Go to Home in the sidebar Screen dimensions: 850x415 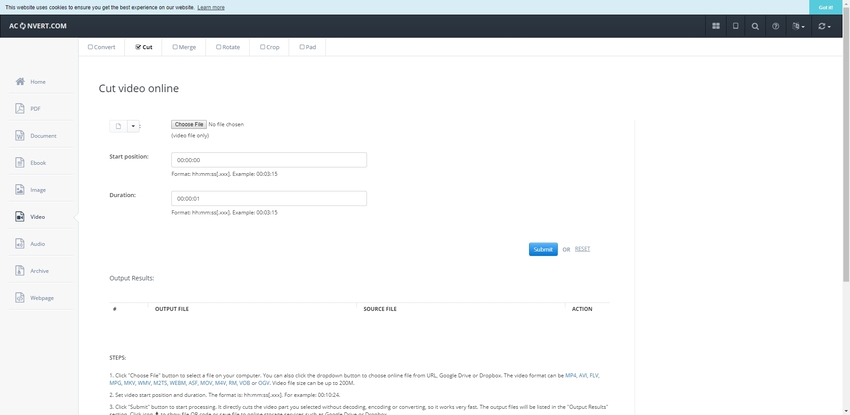click(x=37, y=81)
